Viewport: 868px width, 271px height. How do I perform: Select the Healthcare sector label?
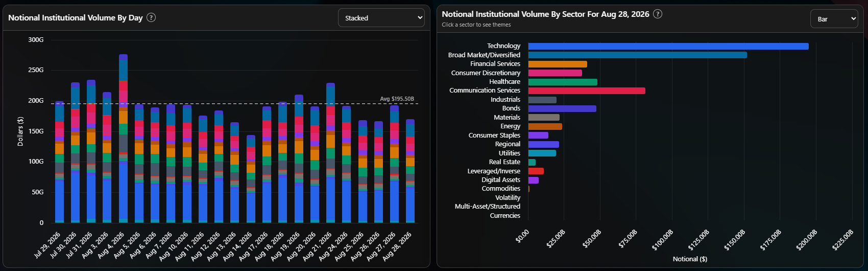pos(504,82)
